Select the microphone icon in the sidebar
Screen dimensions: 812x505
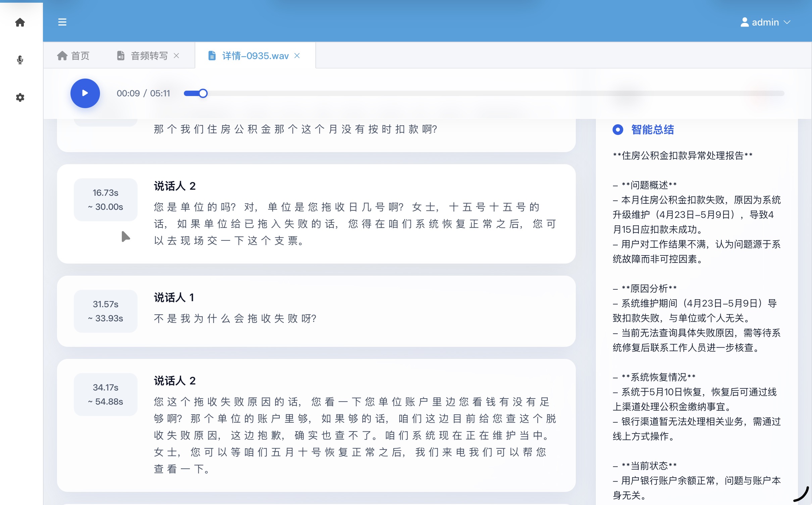20,60
